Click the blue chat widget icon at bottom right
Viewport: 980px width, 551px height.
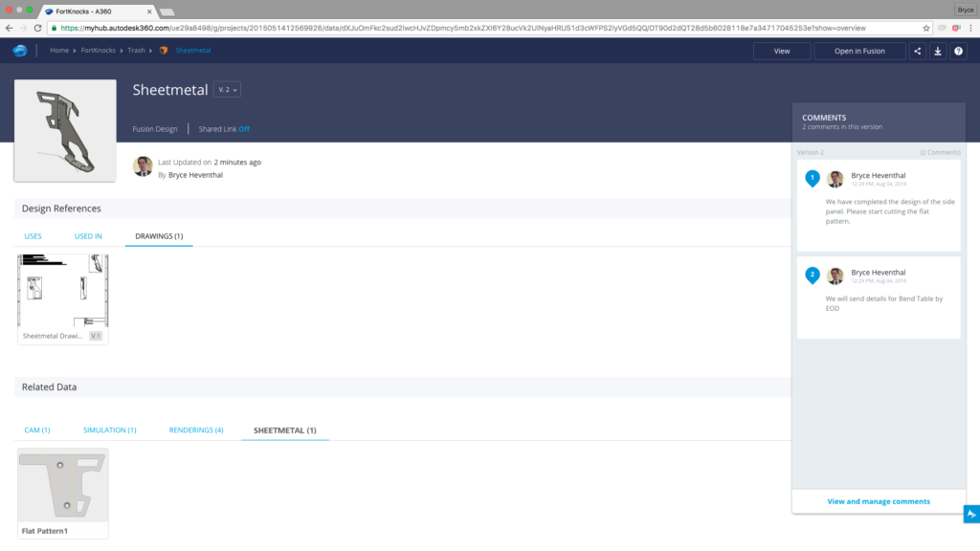[x=971, y=514]
